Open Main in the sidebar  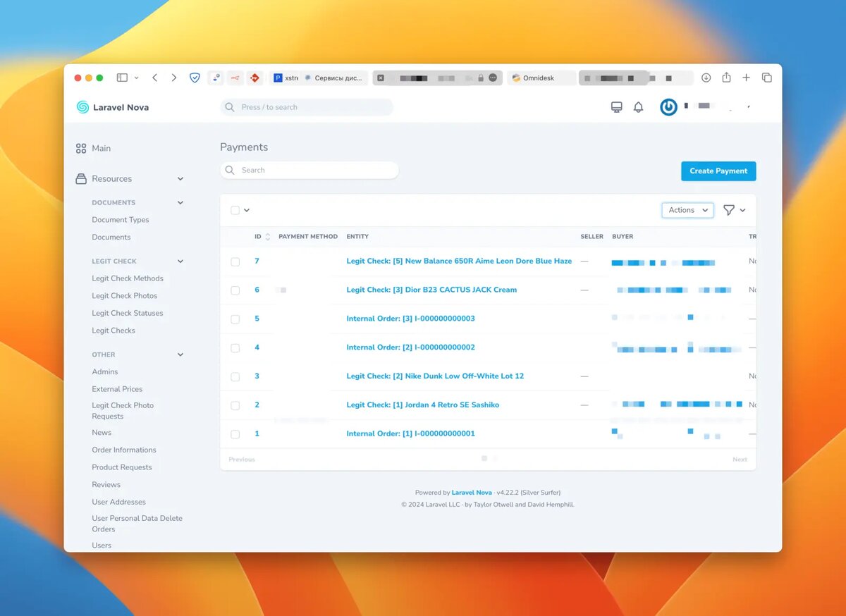[x=101, y=149]
